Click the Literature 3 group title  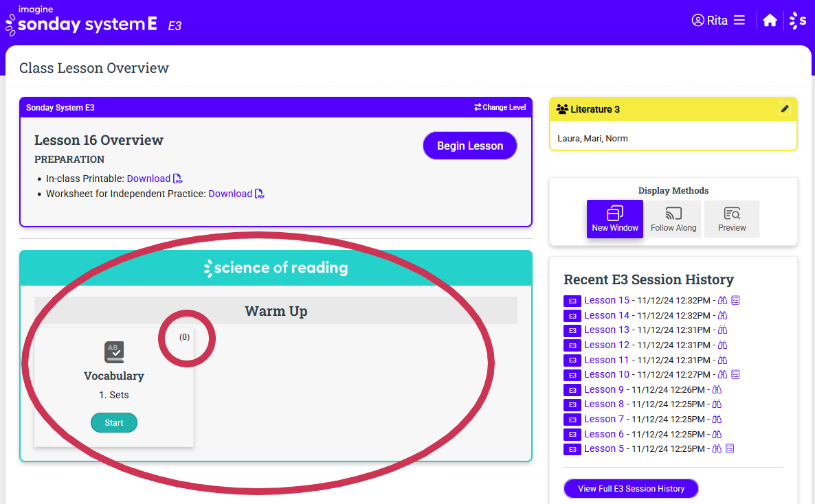point(595,109)
